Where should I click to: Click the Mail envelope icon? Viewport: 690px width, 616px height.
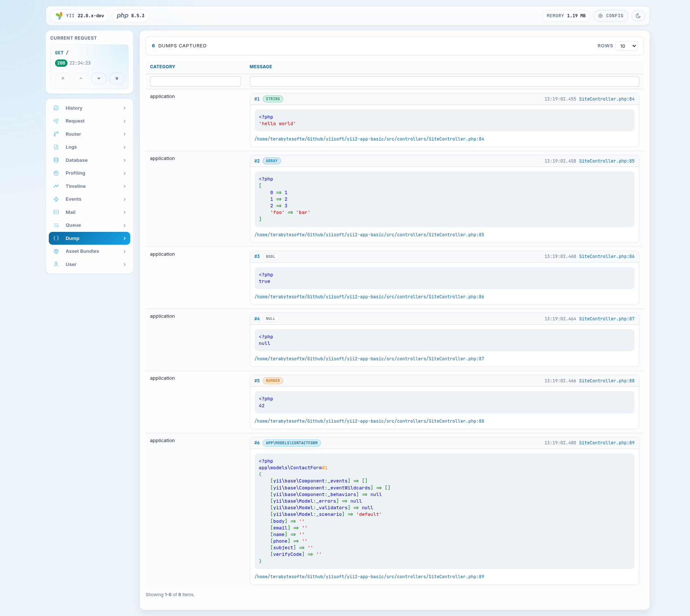tap(56, 212)
